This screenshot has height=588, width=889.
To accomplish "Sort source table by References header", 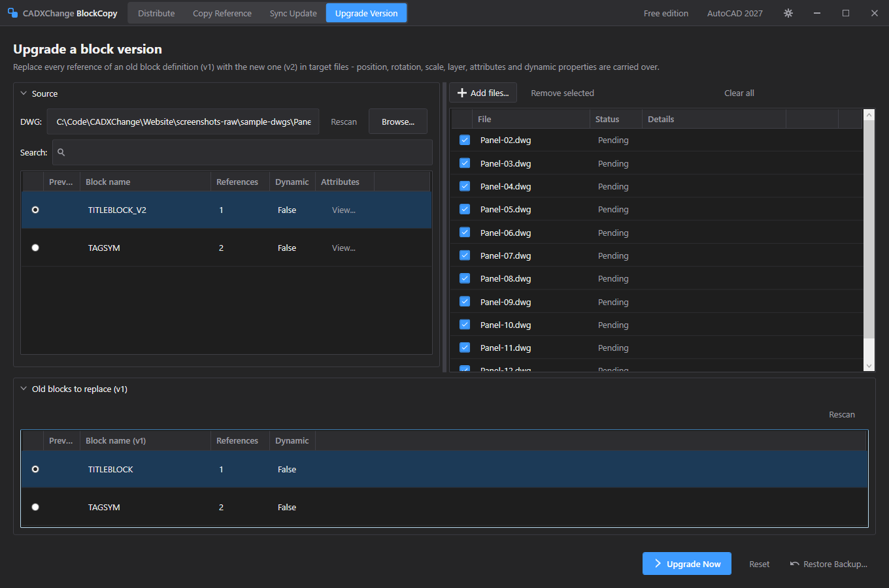I will tap(240, 182).
